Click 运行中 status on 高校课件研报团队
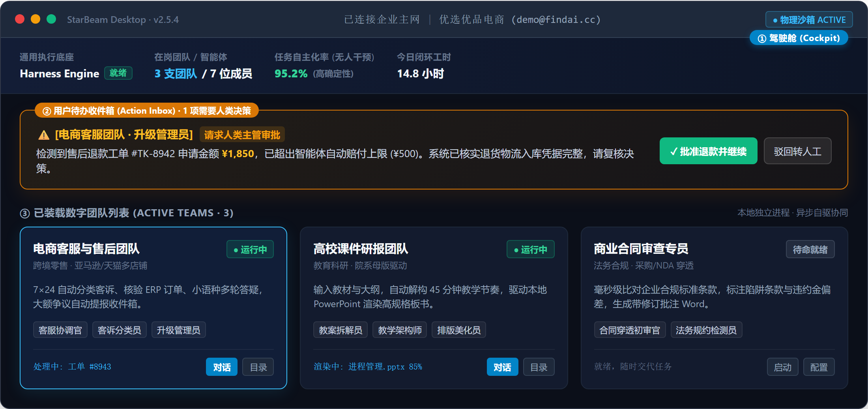Image resolution: width=868 pixels, height=409 pixels. coord(530,249)
